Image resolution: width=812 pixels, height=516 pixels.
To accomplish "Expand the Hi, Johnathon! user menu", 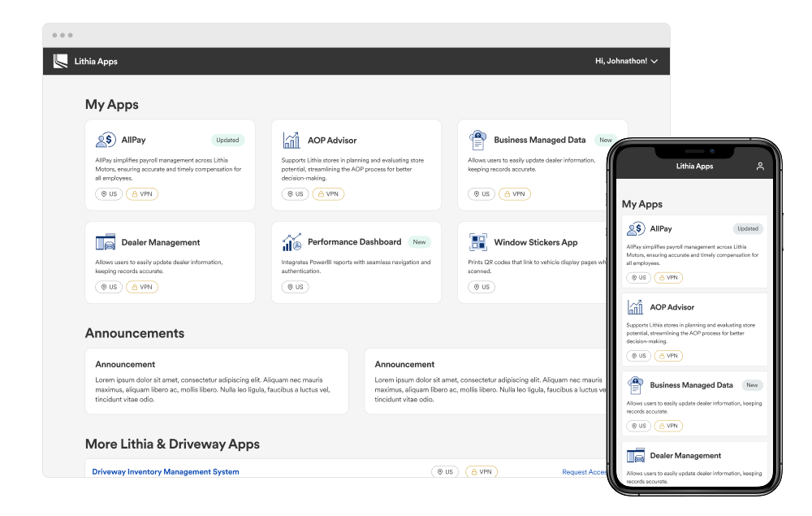I will click(x=626, y=62).
